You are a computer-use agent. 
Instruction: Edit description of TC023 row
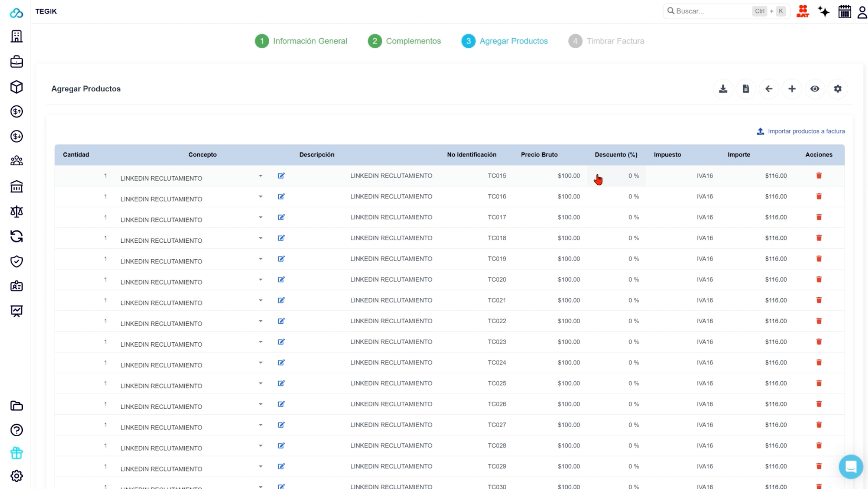(281, 342)
